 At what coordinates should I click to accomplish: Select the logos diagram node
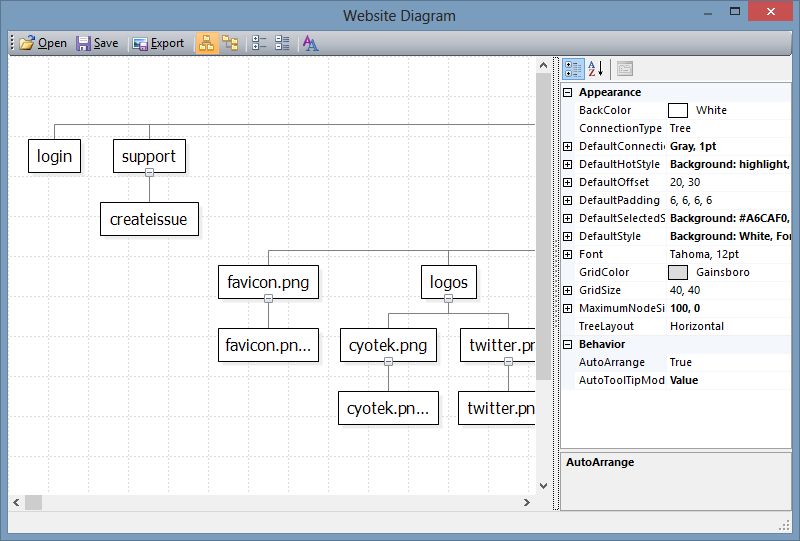point(449,282)
